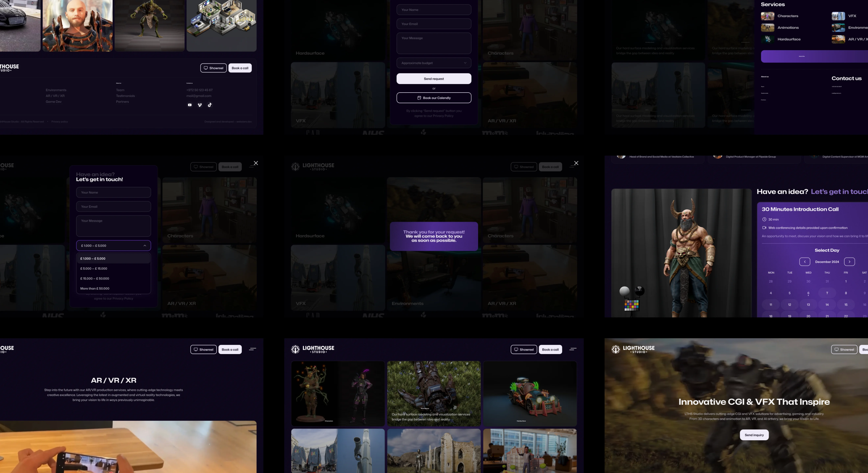
Task: Open the Partners link in the footer
Action: 122,102
